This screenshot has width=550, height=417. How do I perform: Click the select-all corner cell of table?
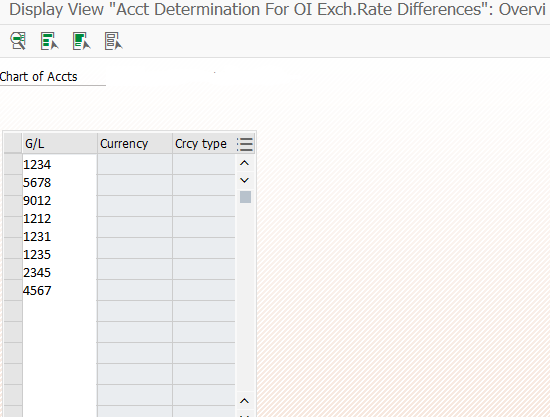coord(13,143)
